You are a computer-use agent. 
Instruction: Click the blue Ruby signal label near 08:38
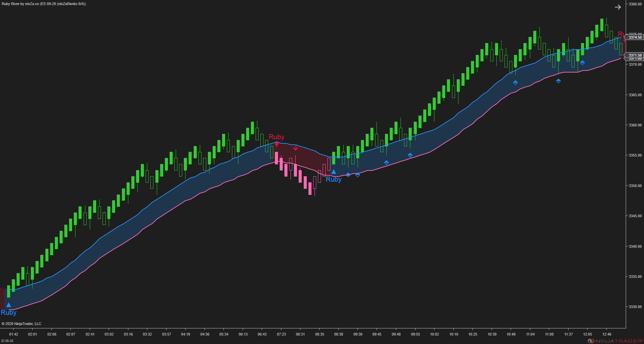pos(334,179)
